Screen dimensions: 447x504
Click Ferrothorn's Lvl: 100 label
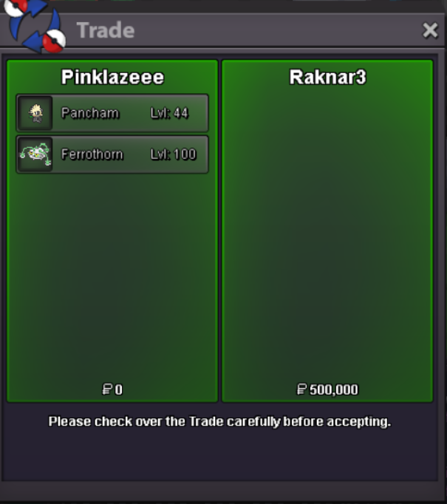[173, 154]
